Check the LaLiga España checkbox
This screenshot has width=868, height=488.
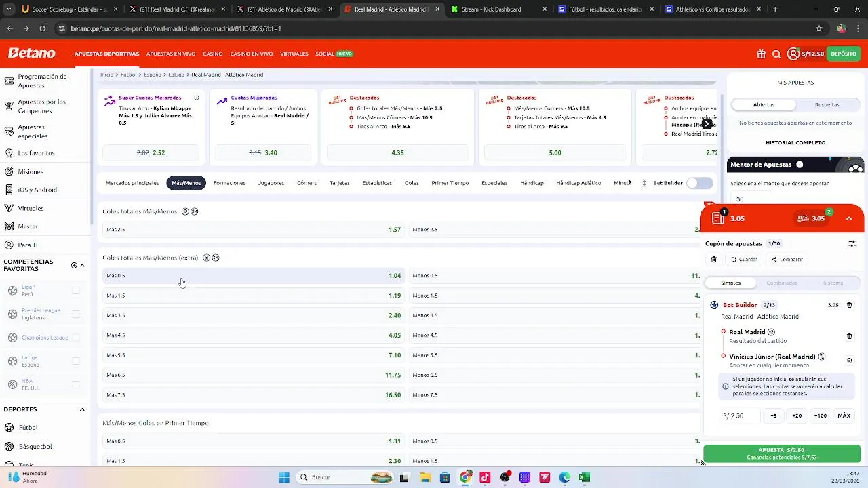click(76, 361)
